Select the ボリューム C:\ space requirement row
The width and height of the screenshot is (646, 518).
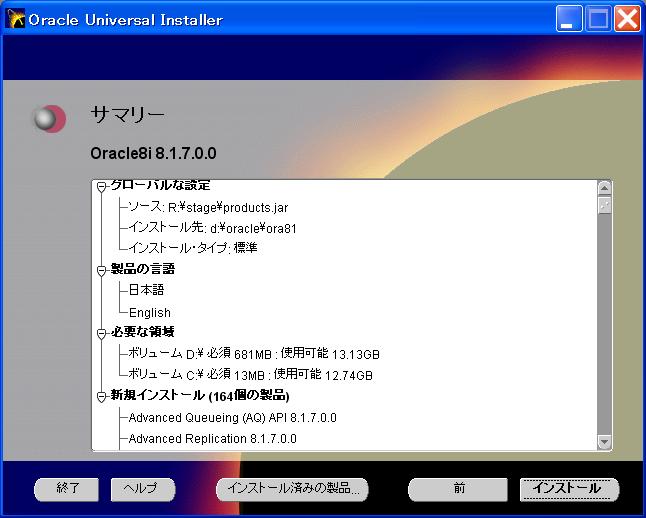click(250, 375)
